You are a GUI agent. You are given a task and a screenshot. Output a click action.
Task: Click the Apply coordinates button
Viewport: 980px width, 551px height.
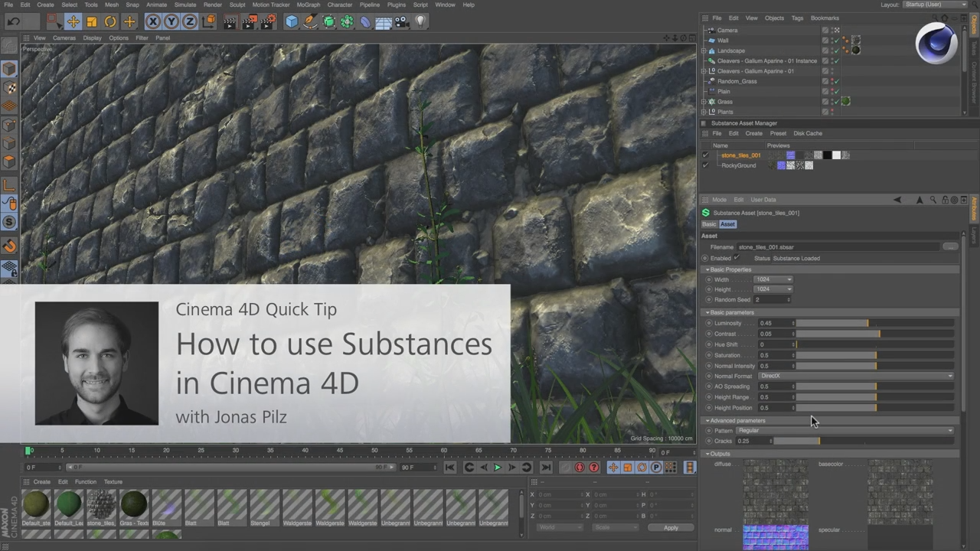(671, 527)
